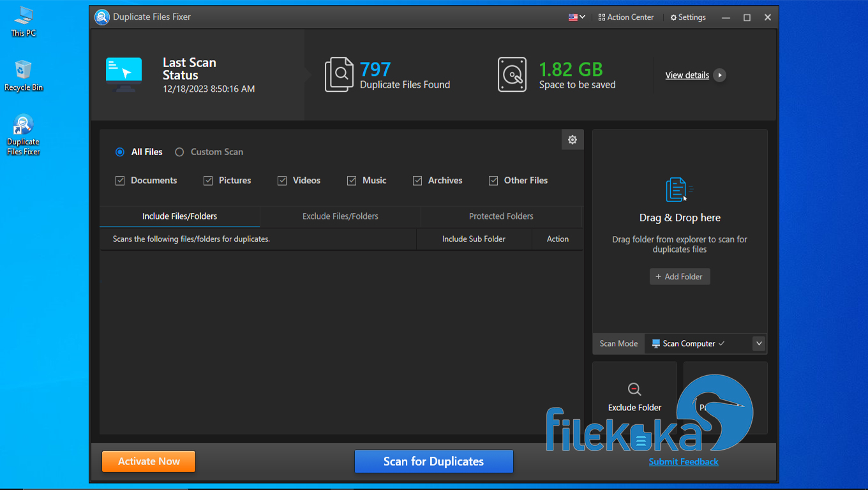This screenshot has width=868, height=490.
Task: Click the Exclude Folder tile
Action: [x=634, y=398]
